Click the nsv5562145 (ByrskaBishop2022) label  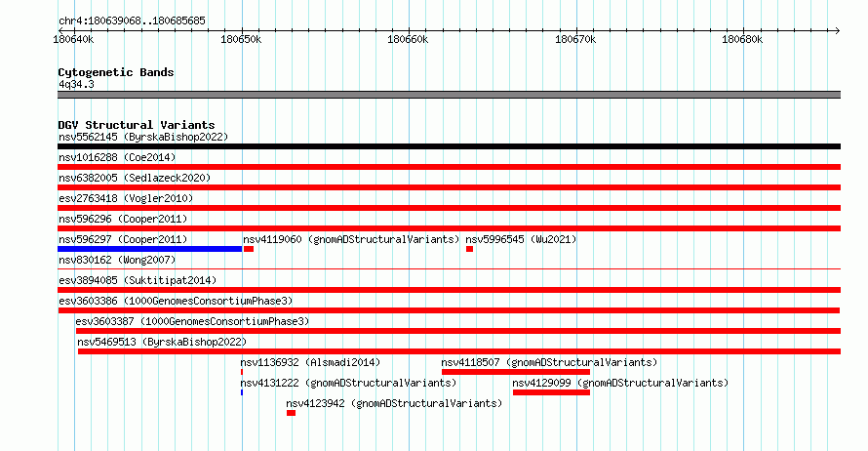(143, 137)
